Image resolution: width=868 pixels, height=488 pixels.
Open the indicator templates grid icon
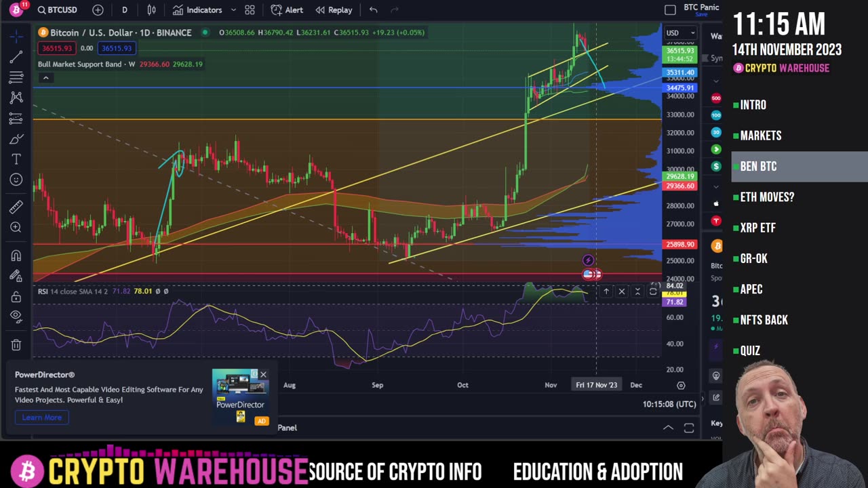pyautogui.click(x=250, y=9)
